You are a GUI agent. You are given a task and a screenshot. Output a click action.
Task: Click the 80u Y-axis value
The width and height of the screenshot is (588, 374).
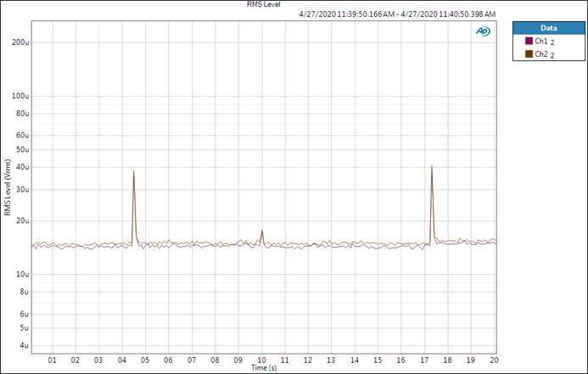[x=23, y=113]
